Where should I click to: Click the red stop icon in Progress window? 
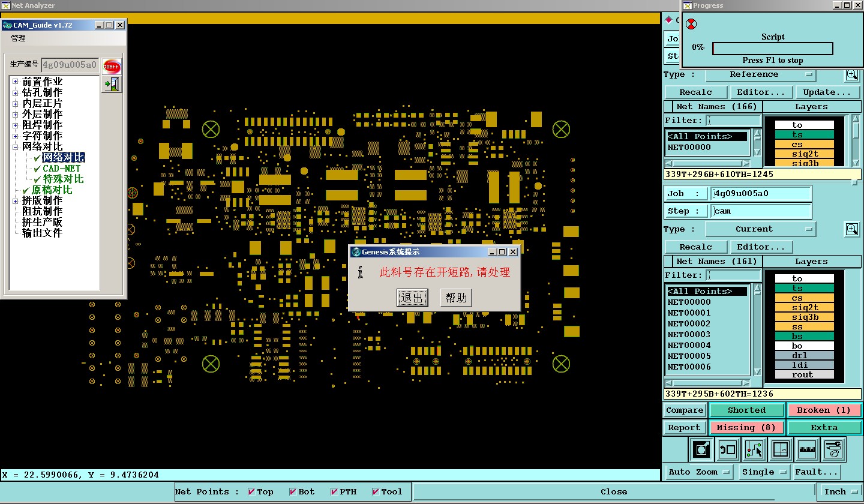pyautogui.click(x=692, y=25)
